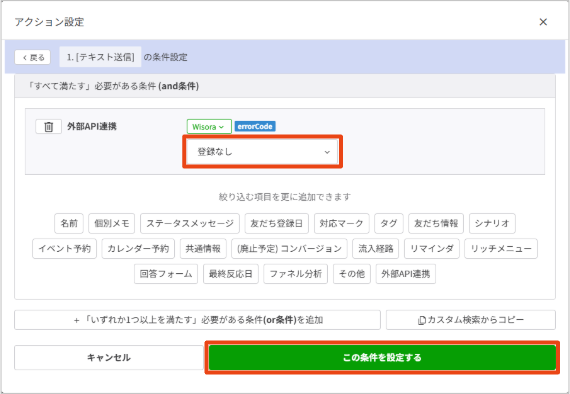
Task: Select the 1.[テキスト送信] tab
Action: [100, 57]
